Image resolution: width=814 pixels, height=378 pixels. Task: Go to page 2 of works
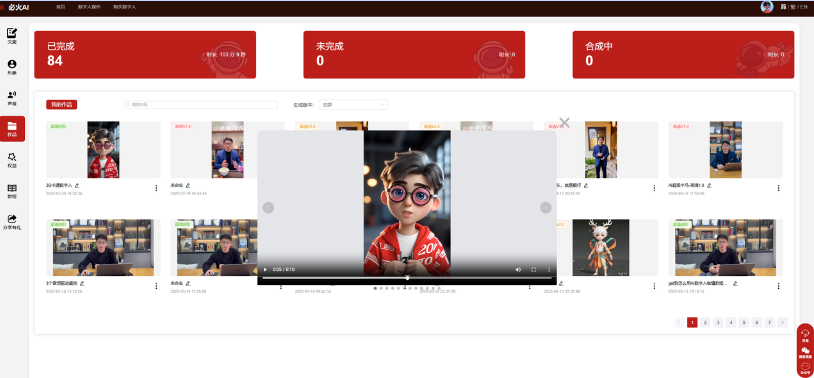(x=705, y=322)
